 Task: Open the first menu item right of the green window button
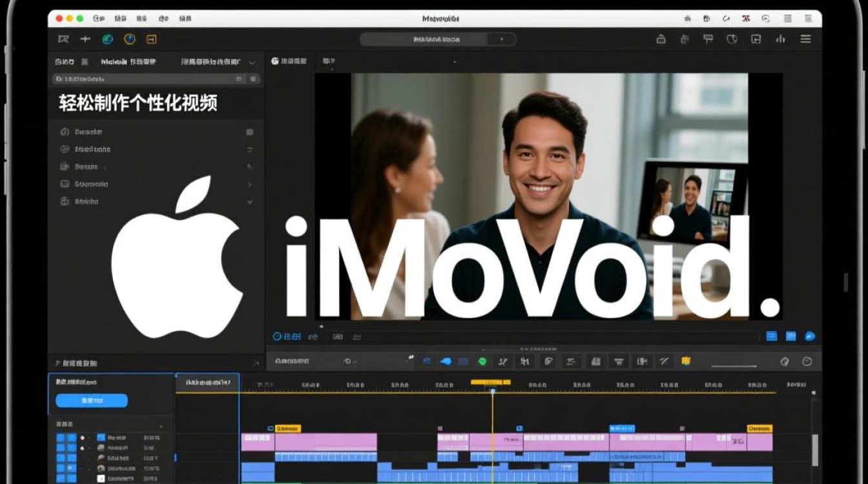point(99,19)
